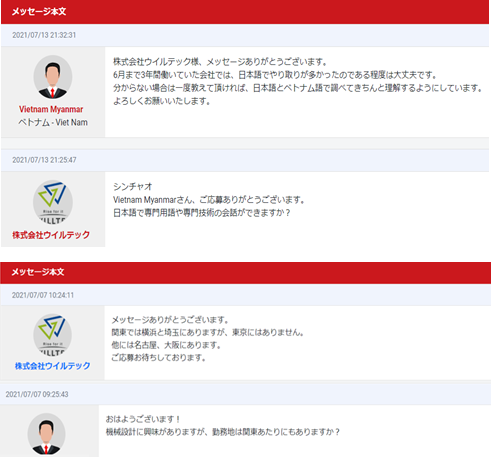
Task: Open the Vietnam Myanmar profile name link
Action: click(51, 109)
